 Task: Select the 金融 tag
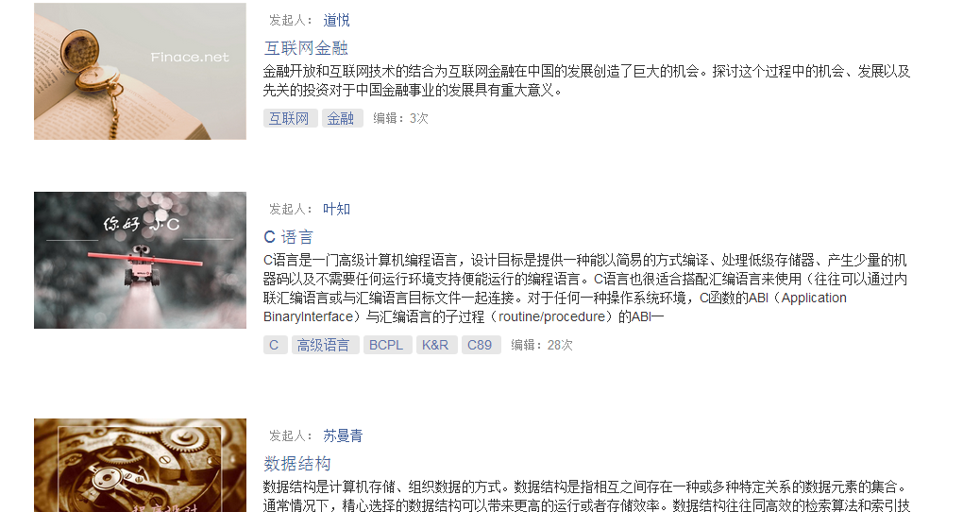click(343, 118)
